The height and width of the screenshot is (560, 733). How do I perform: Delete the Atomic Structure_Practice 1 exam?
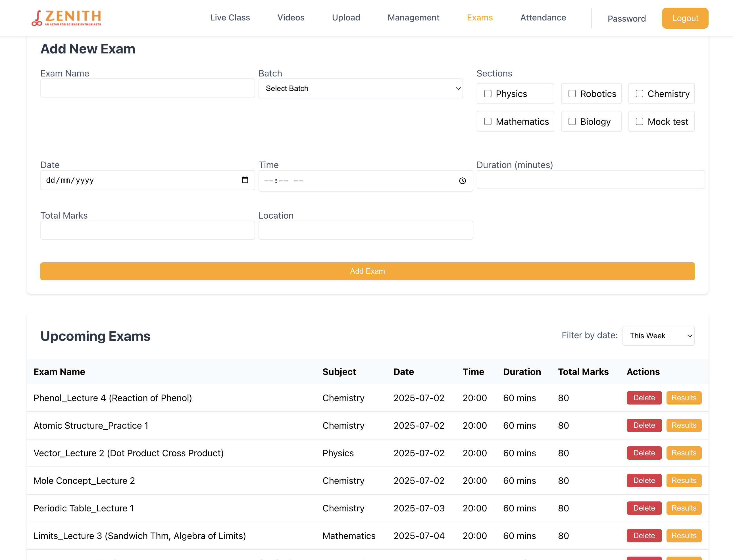point(644,425)
